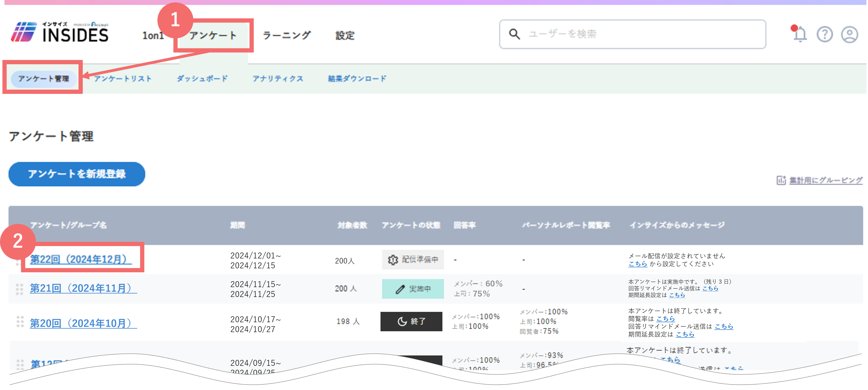The image size is (868, 390).
Task: Click 閲覧率 こちら link for 第20回
Action: pos(666,319)
